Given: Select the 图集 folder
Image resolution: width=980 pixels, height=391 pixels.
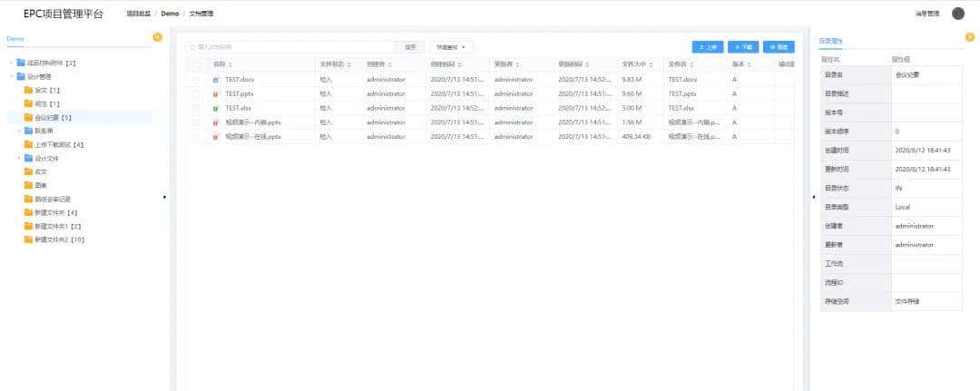Looking at the screenshot, I should [41, 185].
